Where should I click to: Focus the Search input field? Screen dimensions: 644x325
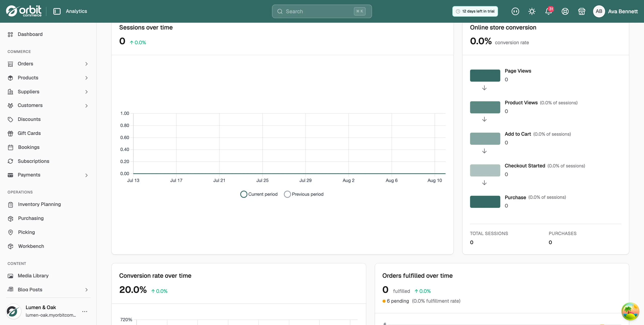click(x=322, y=11)
